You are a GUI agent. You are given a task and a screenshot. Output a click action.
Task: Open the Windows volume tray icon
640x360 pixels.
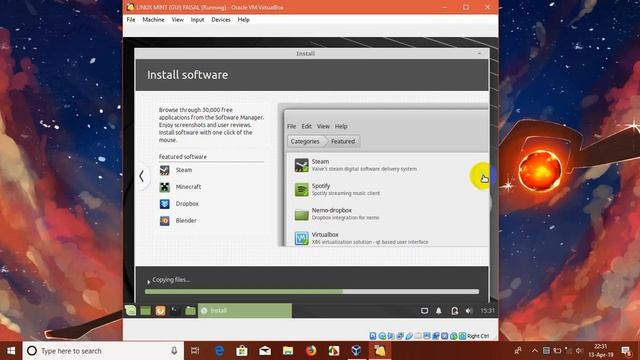[578, 351]
